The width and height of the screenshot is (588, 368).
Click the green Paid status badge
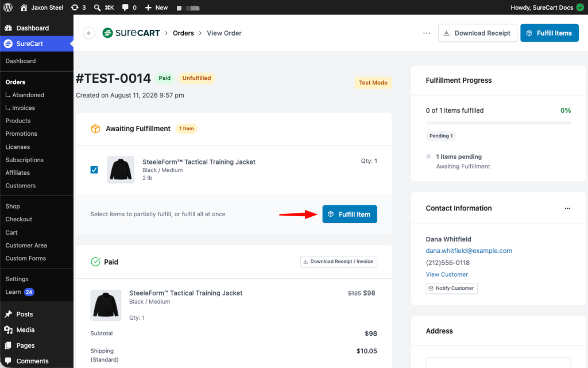click(x=165, y=78)
